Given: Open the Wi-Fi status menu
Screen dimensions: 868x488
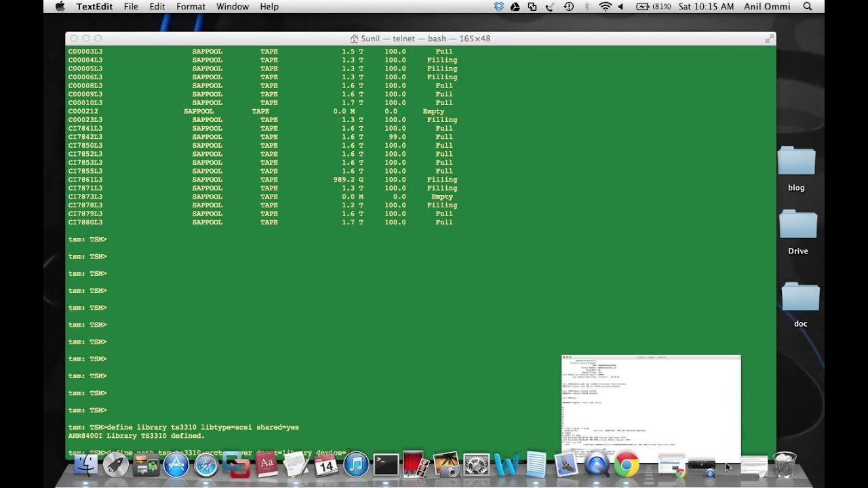Looking at the screenshot, I should click(605, 6).
